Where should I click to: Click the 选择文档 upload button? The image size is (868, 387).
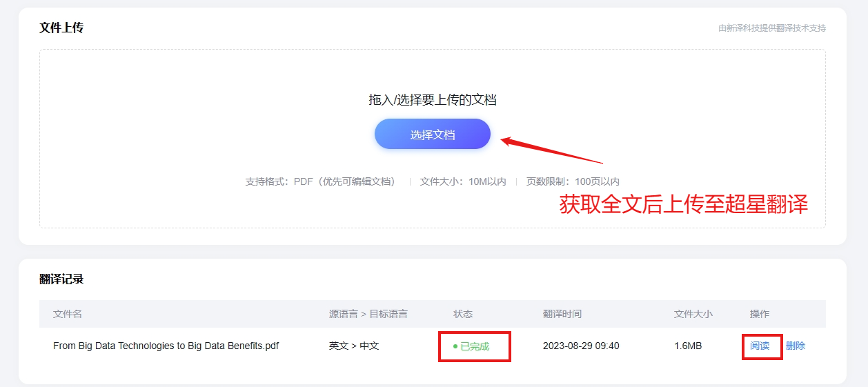432,135
